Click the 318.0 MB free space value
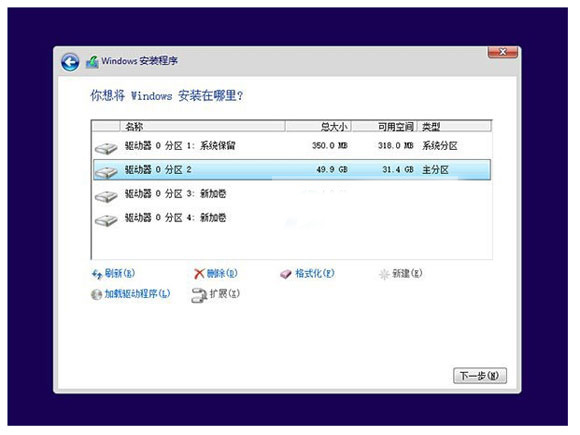 [395, 145]
